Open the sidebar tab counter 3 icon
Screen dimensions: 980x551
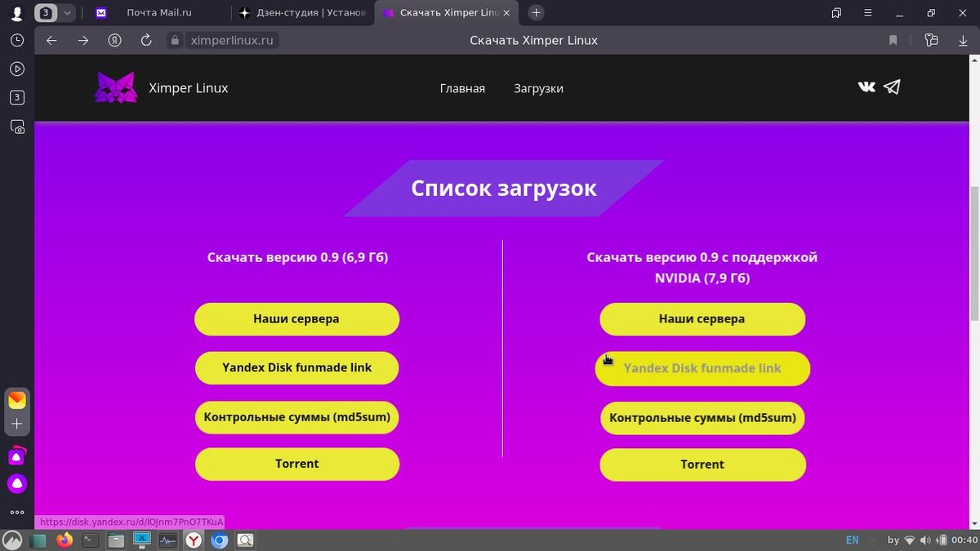[17, 98]
